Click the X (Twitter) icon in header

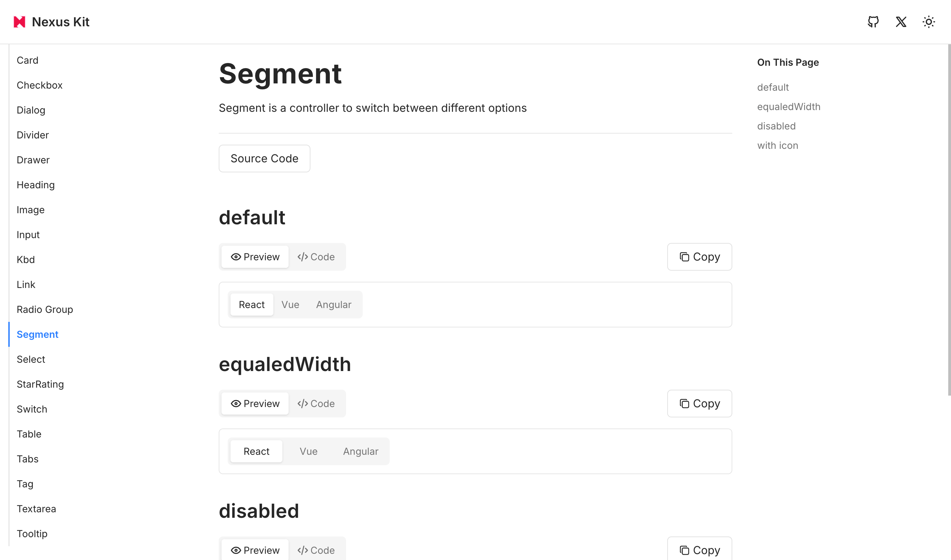click(x=901, y=22)
